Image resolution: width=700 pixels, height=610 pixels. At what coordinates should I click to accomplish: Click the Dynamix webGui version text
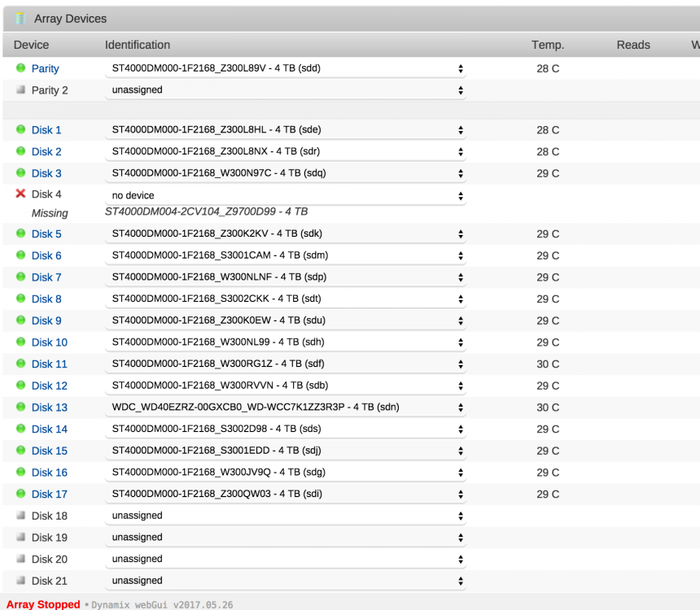point(162,605)
